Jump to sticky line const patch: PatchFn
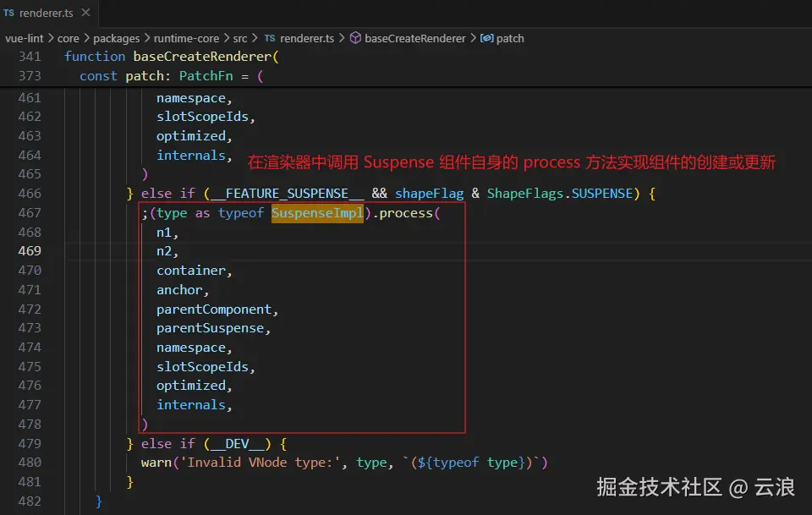Screen dimensions: 812x515 pyautogui.click(x=172, y=76)
